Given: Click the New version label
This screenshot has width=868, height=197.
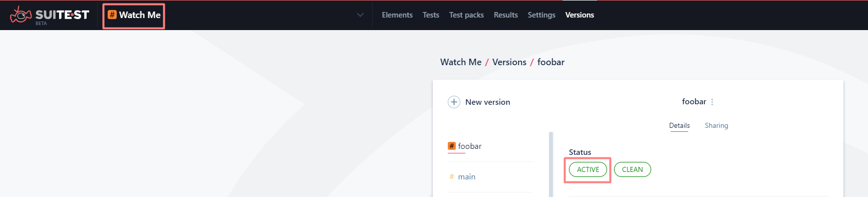Looking at the screenshot, I should click(488, 102).
